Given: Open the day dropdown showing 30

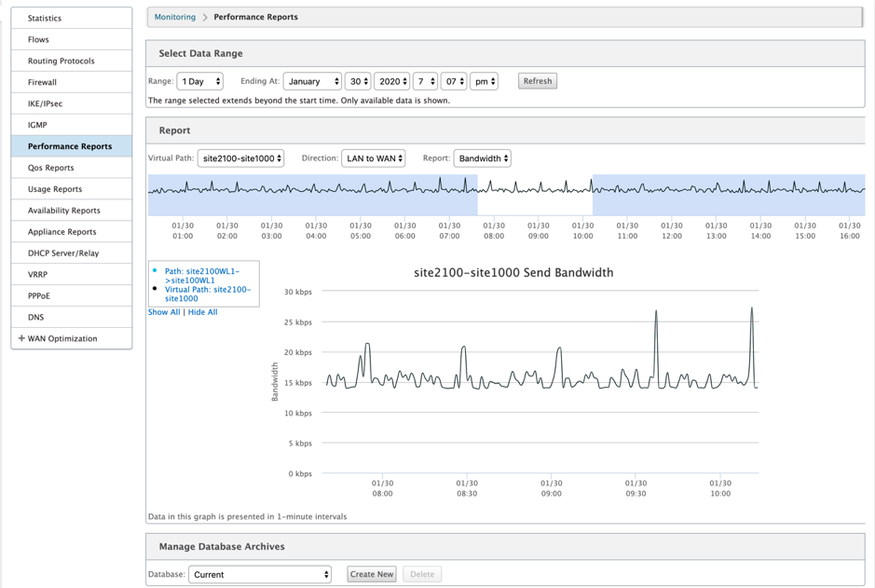Looking at the screenshot, I should tap(358, 81).
